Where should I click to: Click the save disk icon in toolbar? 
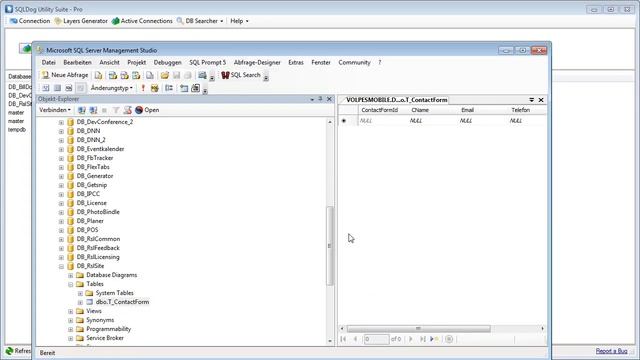click(x=176, y=75)
